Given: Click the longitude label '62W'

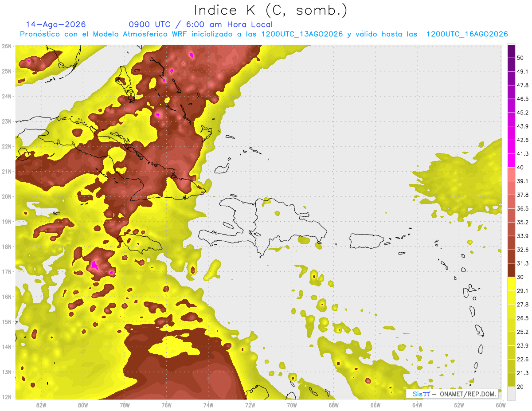Looking at the screenshot, I should click(x=459, y=405).
